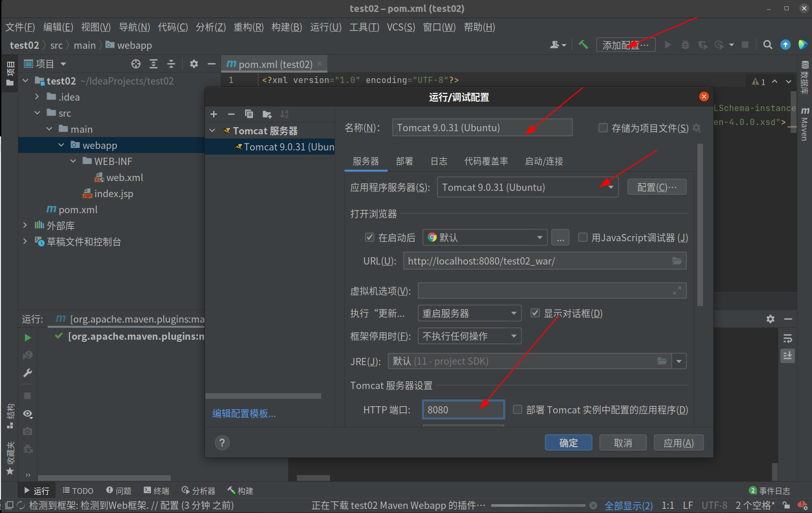
Task: Open Startup/Connection tab
Action: (544, 161)
